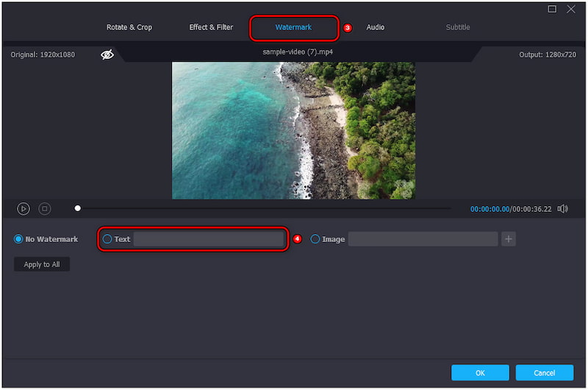This screenshot has height=390, width=588.
Task: Choose the Image watermark radio button
Action: coord(315,239)
